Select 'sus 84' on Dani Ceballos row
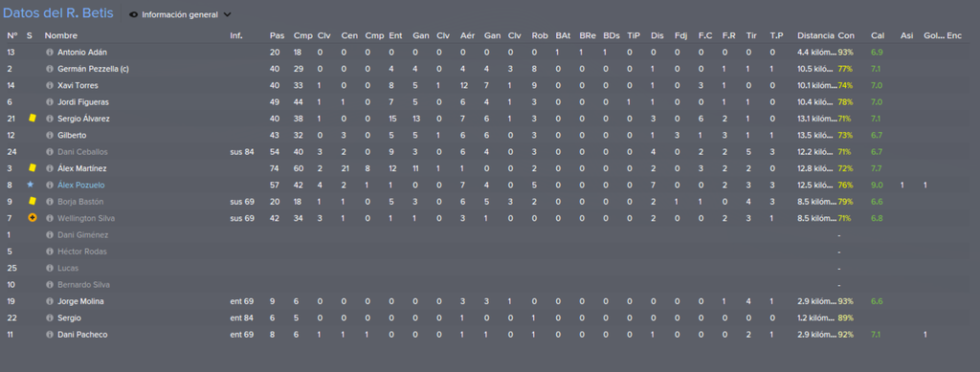 tap(242, 152)
